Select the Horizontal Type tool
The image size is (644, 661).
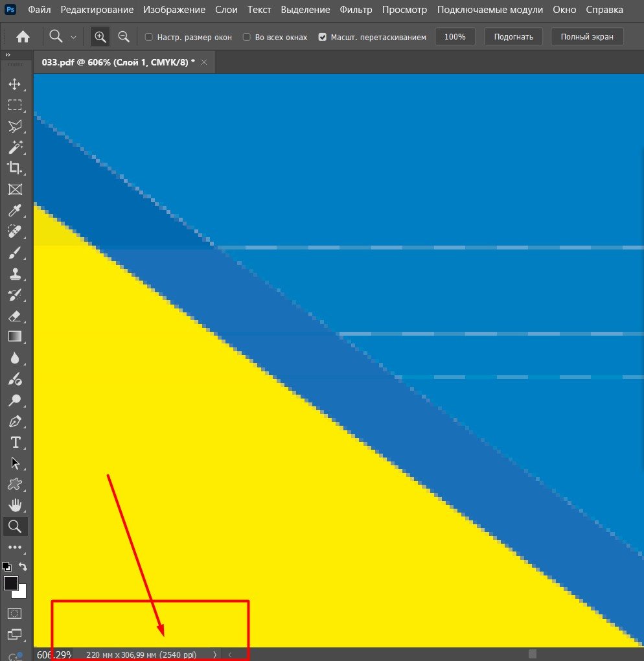pyautogui.click(x=15, y=442)
